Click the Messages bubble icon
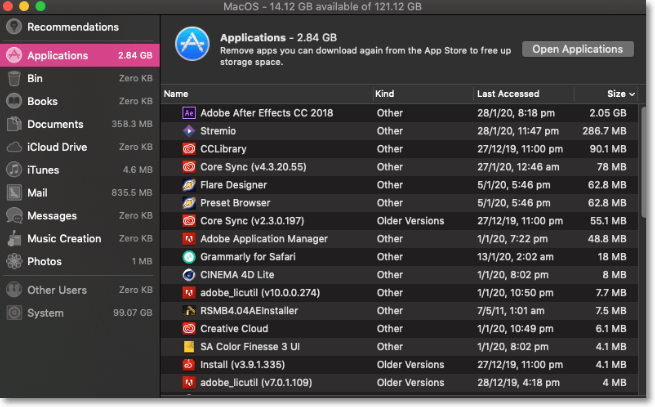Image resolution: width=655 pixels, height=407 pixels. pyautogui.click(x=14, y=216)
